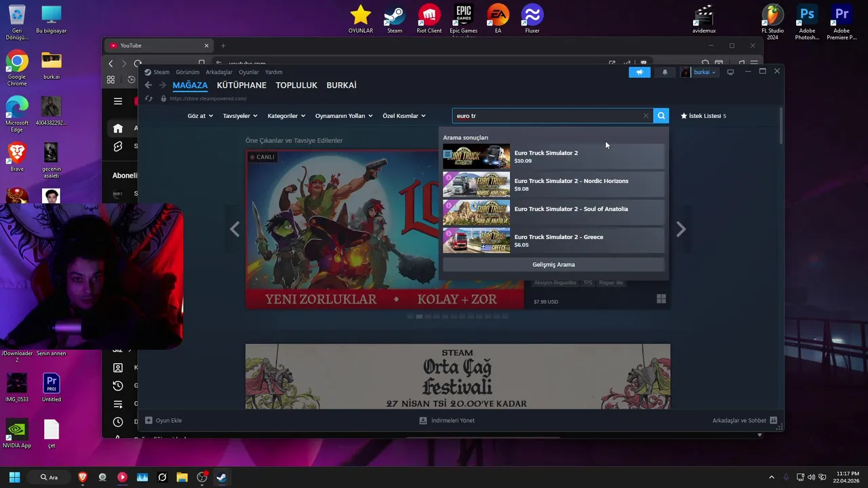This screenshot has width=868, height=488.
Task: Expand Özel Kısımlar dropdown
Action: 404,116
